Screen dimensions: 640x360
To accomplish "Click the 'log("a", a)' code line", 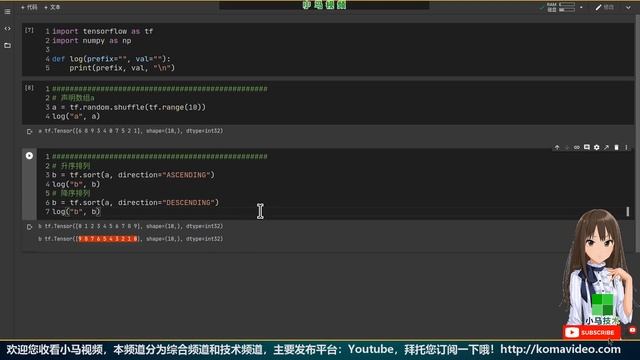I will (x=76, y=116).
